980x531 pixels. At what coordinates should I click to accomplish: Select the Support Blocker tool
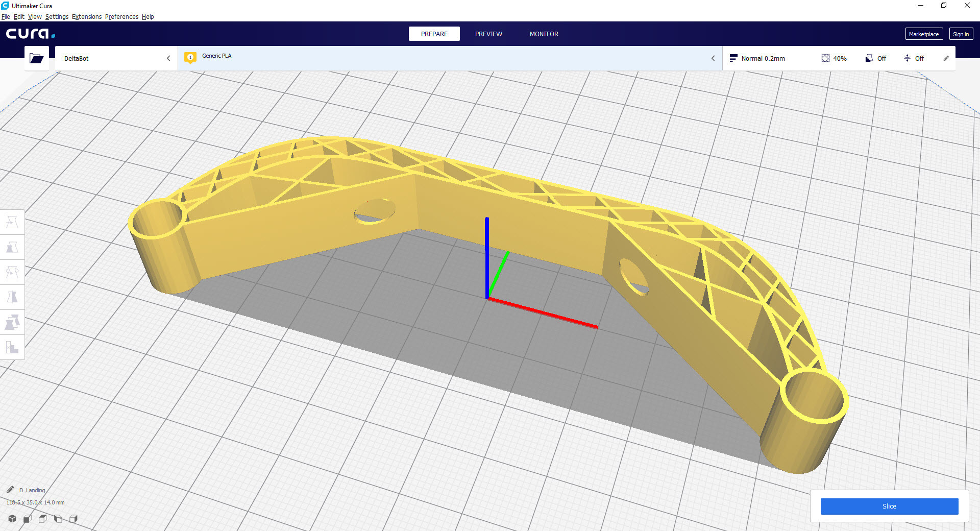pyautogui.click(x=12, y=348)
